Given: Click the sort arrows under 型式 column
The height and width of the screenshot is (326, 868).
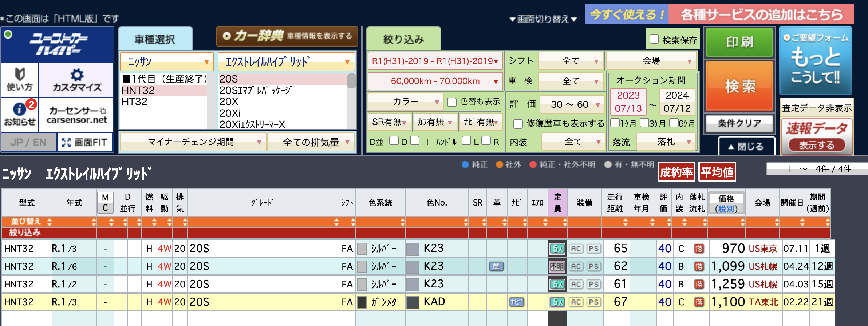Looking at the screenshot, I should click(x=49, y=222).
